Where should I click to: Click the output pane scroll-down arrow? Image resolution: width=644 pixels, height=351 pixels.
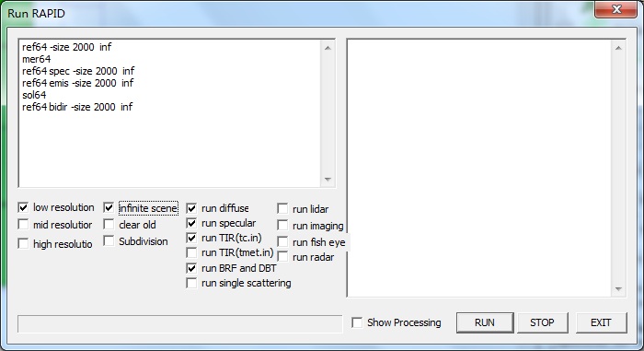click(618, 289)
